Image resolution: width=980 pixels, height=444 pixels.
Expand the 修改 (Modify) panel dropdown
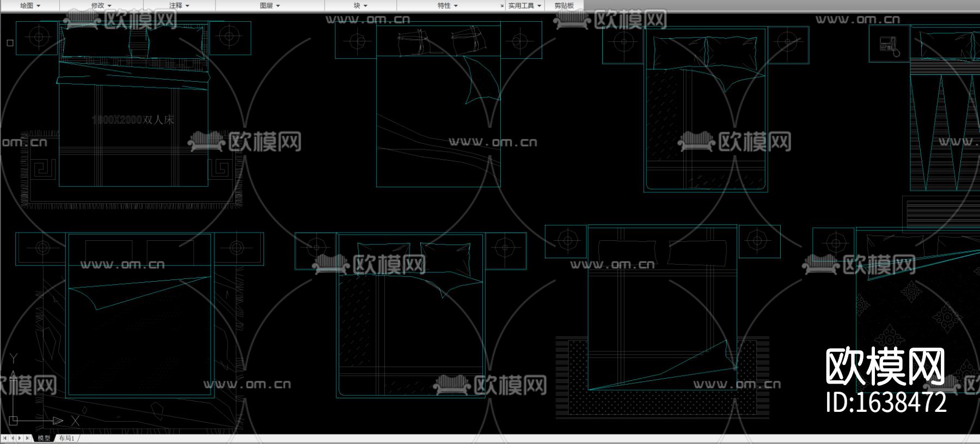(101, 5)
